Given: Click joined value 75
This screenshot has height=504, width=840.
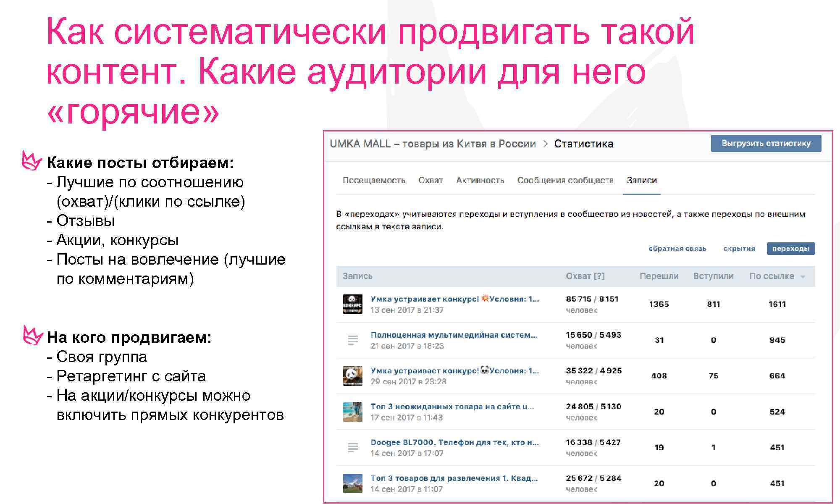Looking at the screenshot, I should pos(713,376).
